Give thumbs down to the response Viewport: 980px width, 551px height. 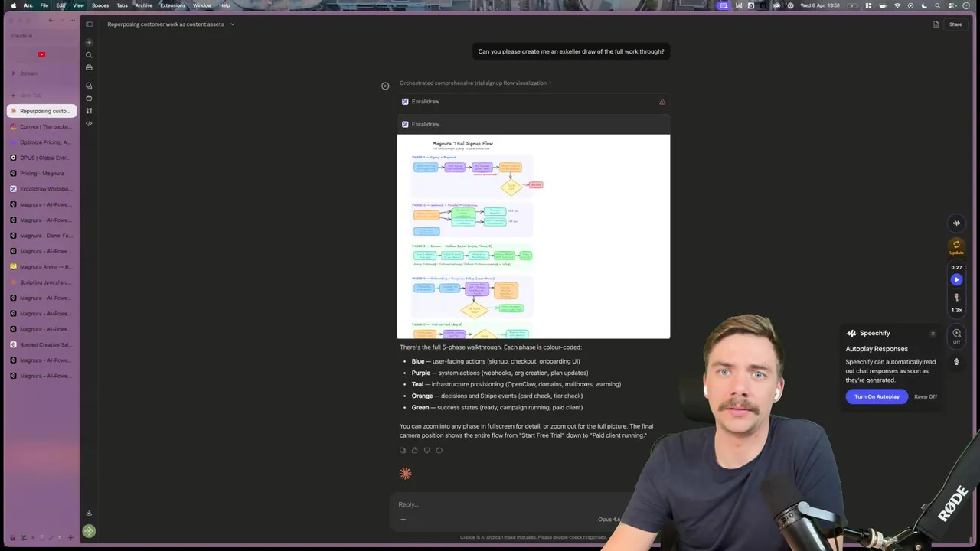[427, 450]
